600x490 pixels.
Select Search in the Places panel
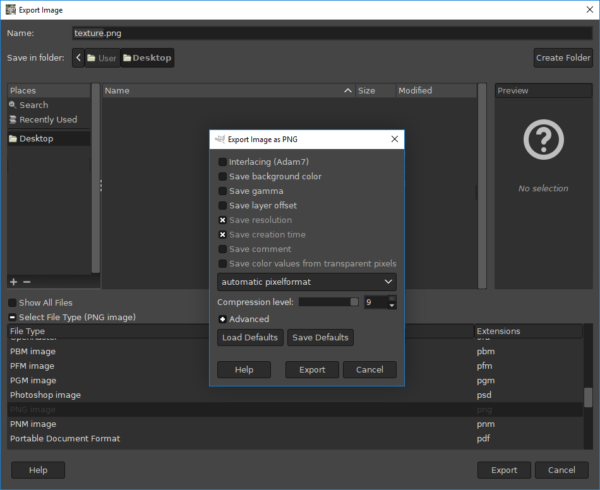(x=49, y=105)
